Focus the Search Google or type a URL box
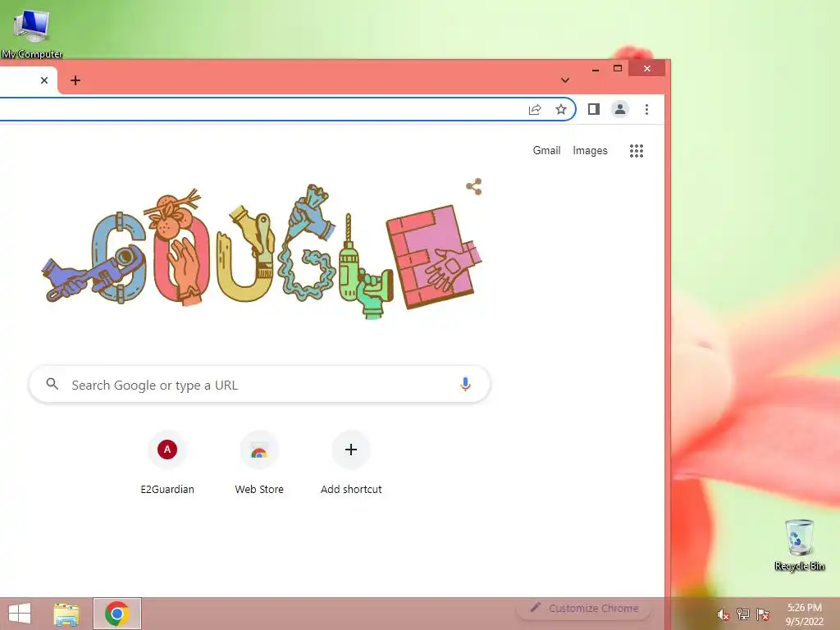Image resolution: width=840 pixels, height=630 pixels. (x=259, y=384)
